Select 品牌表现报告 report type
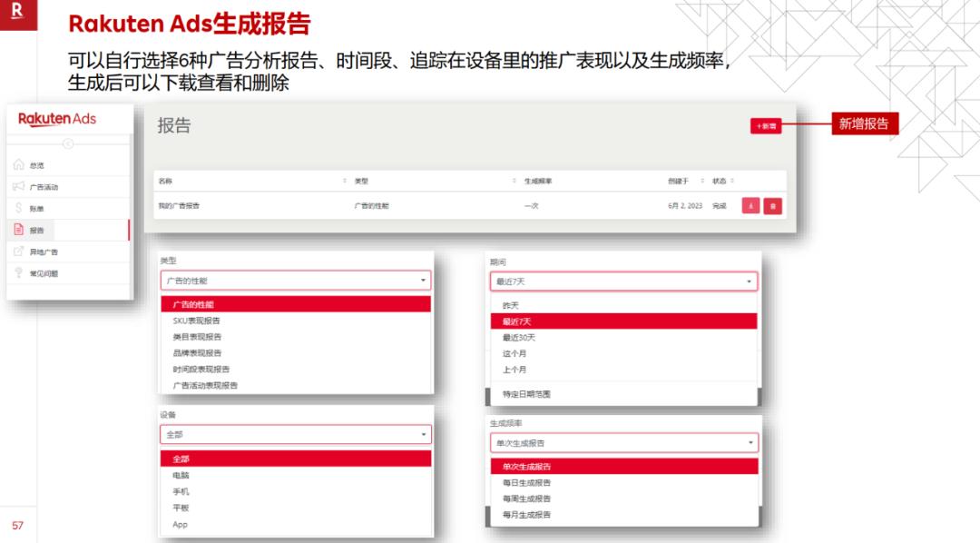The height and width of the screenshot is (543, 980). click(296, 353)
